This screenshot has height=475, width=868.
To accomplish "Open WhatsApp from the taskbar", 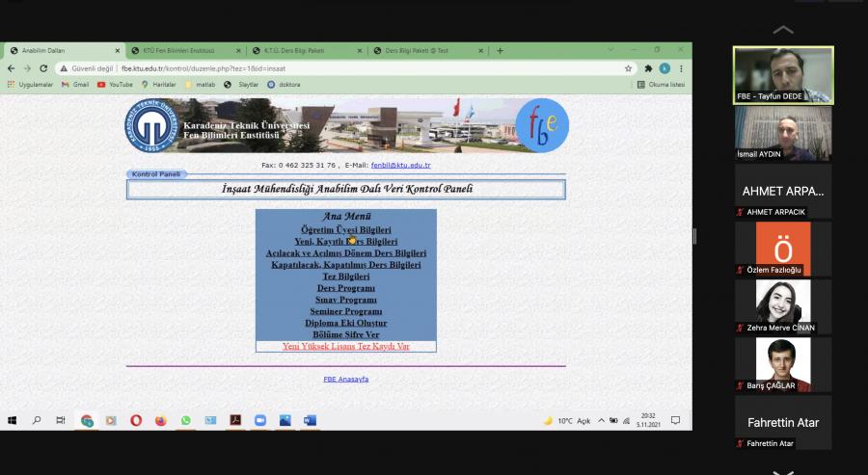I will 185,421.
